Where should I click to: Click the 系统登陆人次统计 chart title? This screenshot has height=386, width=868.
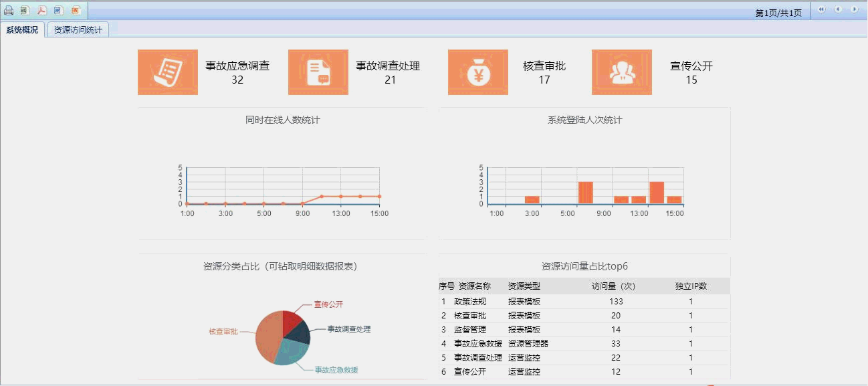(584, 120)
